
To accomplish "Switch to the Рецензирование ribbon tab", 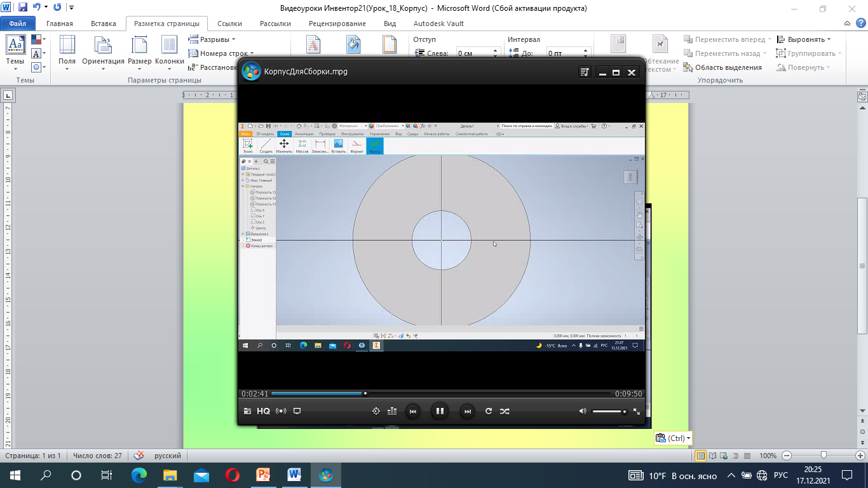I will 337,24.
